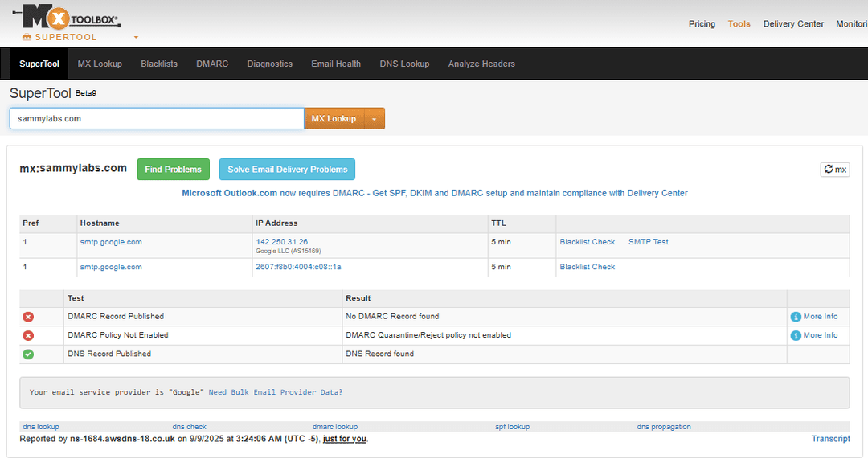Click the domain search input field

[156, 118]
